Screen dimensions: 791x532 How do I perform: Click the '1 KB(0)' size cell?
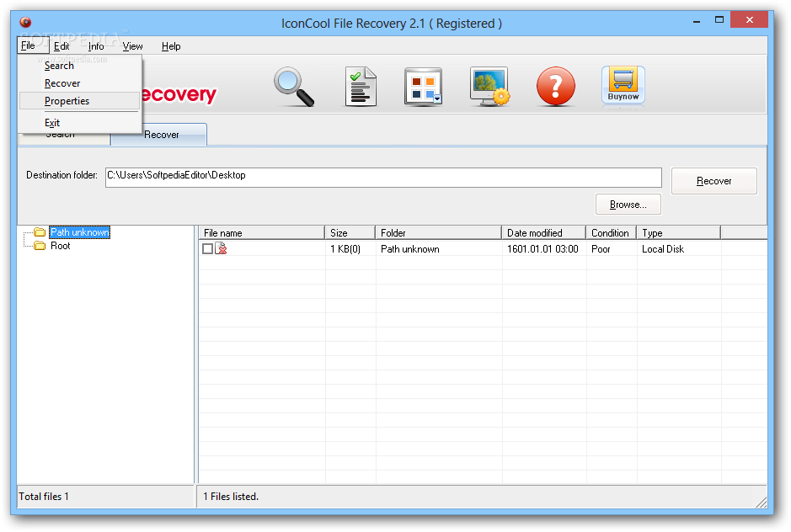coord(345,249)
